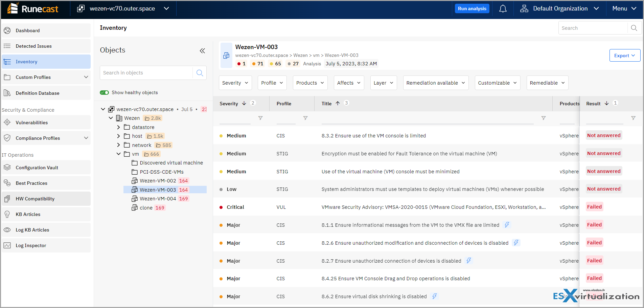Open the Profile filter dropdown
The width and height of the screenshot is (644, 308).
pyautogui.click(x=272, y=83)
